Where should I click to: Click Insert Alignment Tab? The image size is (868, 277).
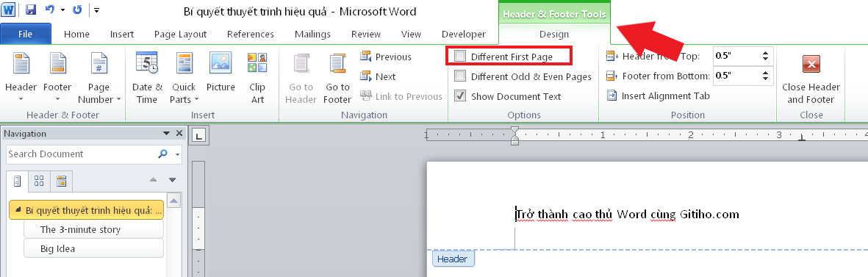coord(659,96)
